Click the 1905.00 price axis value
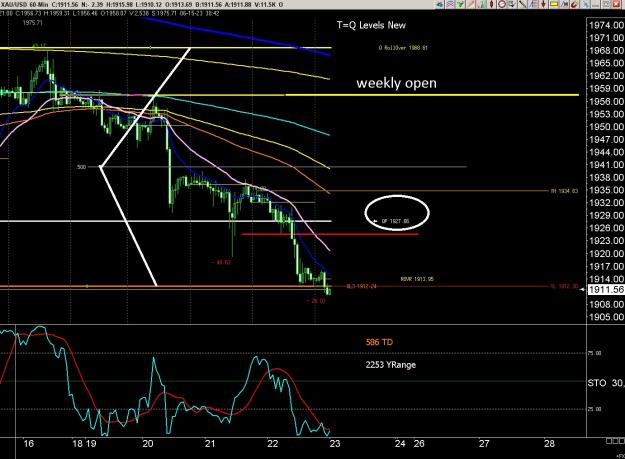625x459 pixels. pos(606,317)
